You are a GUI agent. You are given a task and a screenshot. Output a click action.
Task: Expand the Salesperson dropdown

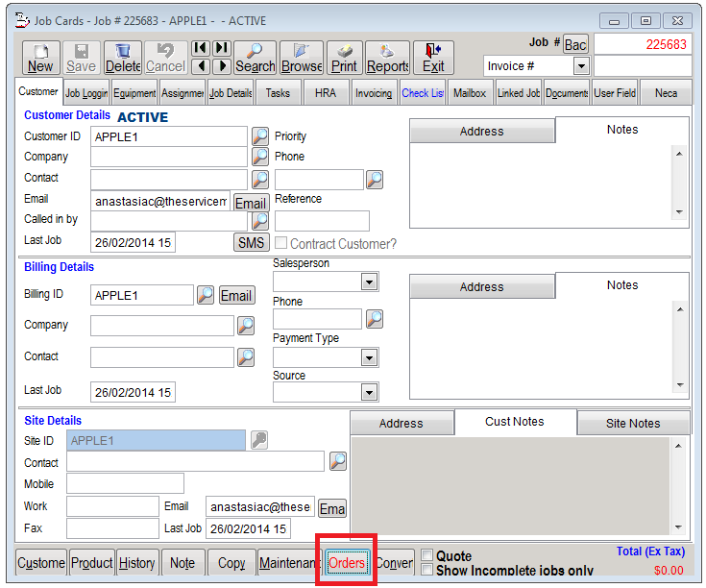369,282
